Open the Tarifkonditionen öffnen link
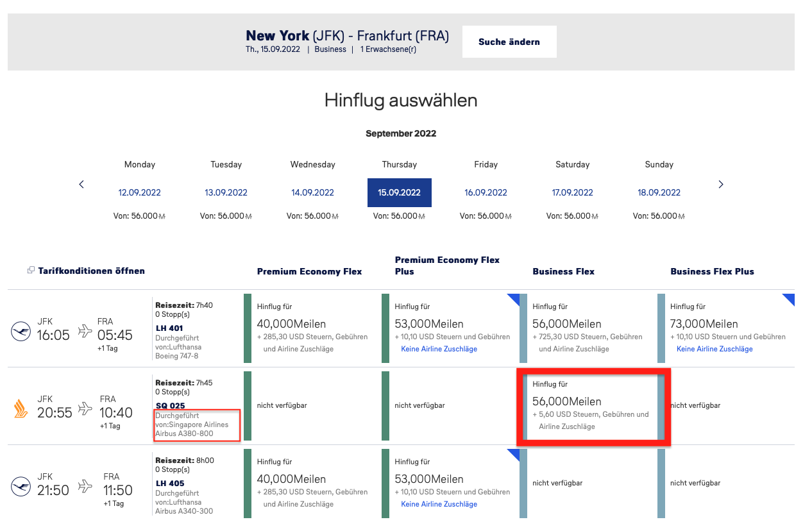 91,271
